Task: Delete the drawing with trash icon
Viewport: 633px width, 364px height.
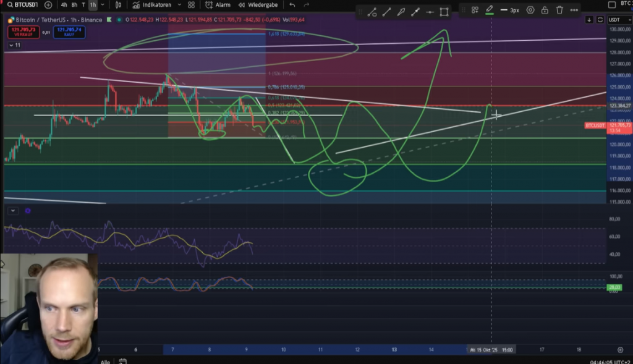Action: (559, 11)
